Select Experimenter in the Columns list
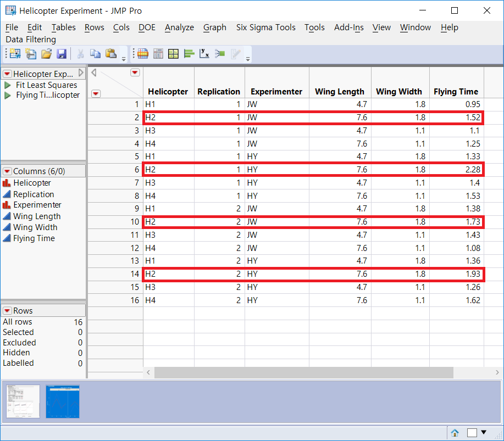Viewport: 504px width, 441px height. pyautogui.click(x=37, y=205)
